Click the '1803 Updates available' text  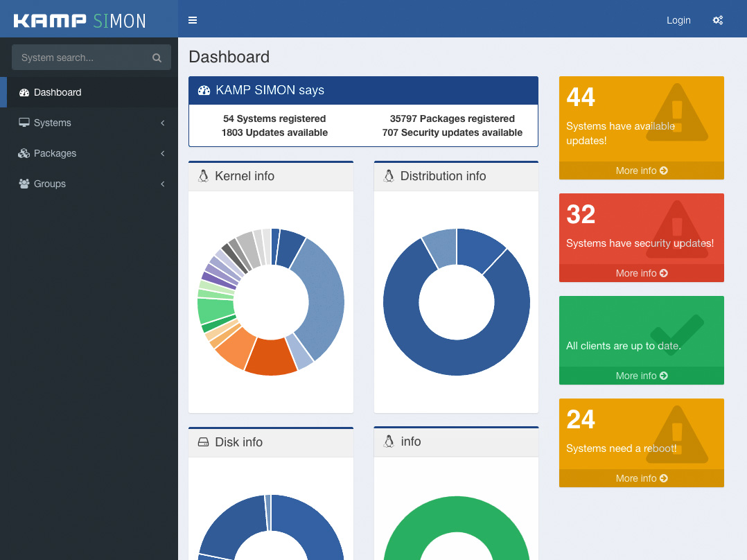point(274,132)
